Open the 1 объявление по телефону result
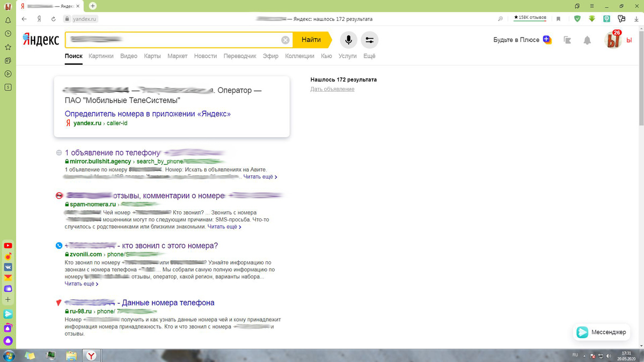644x362 pixels. (x=144, y=152)
